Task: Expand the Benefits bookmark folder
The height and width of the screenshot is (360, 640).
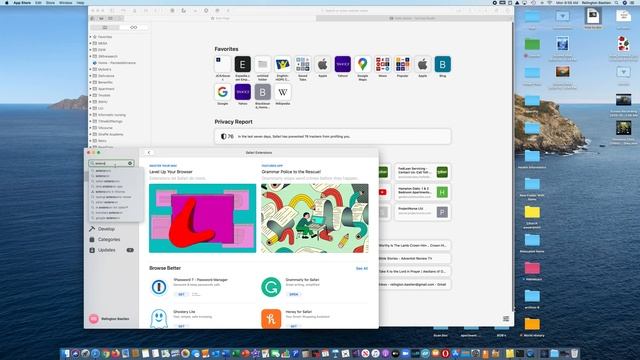Action: coord(91,82)
